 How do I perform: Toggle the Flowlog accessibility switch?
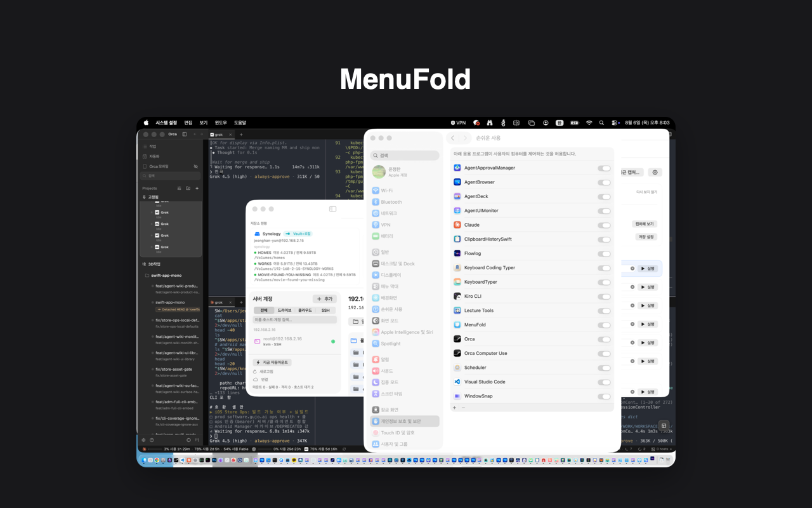[604, 253]
